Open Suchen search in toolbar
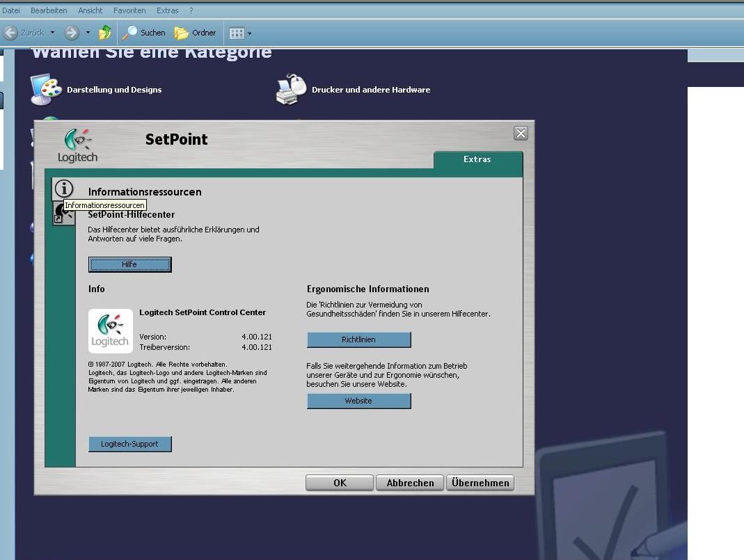Screen dimensions: 744x560 [x=144, y=33]
